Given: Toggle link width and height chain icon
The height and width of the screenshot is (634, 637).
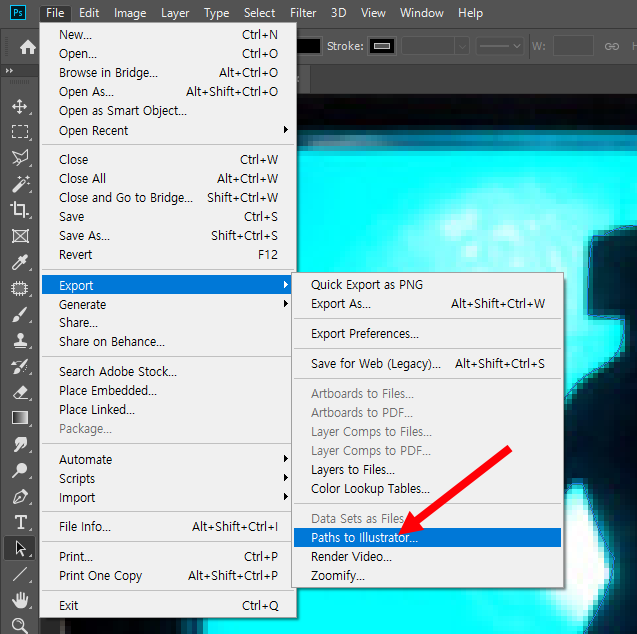Looking at the screenshot, I should point(611,46).
